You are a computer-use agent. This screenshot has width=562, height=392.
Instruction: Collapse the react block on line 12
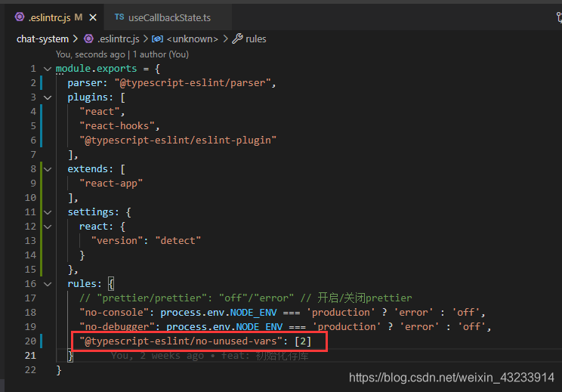click(48, 226)
